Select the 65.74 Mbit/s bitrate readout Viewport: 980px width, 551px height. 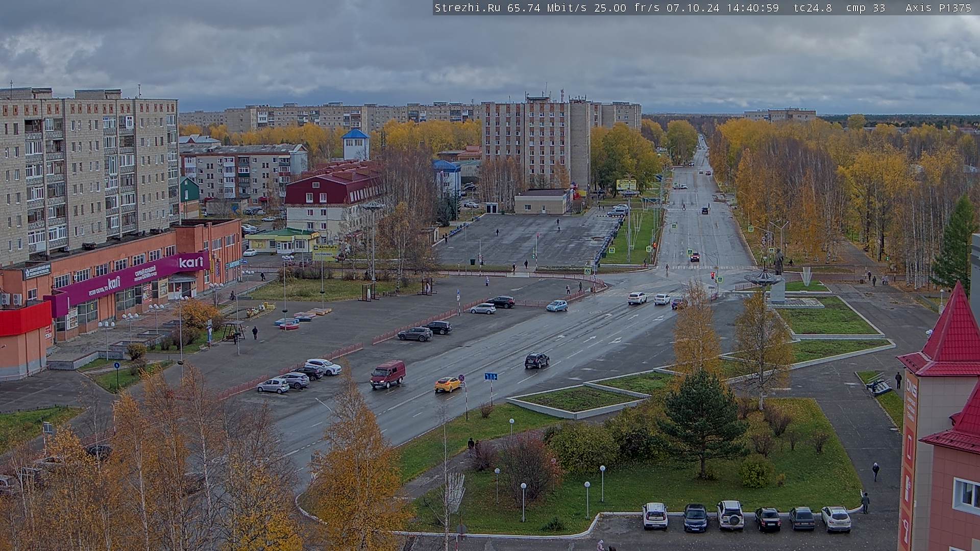click(547, 8)
